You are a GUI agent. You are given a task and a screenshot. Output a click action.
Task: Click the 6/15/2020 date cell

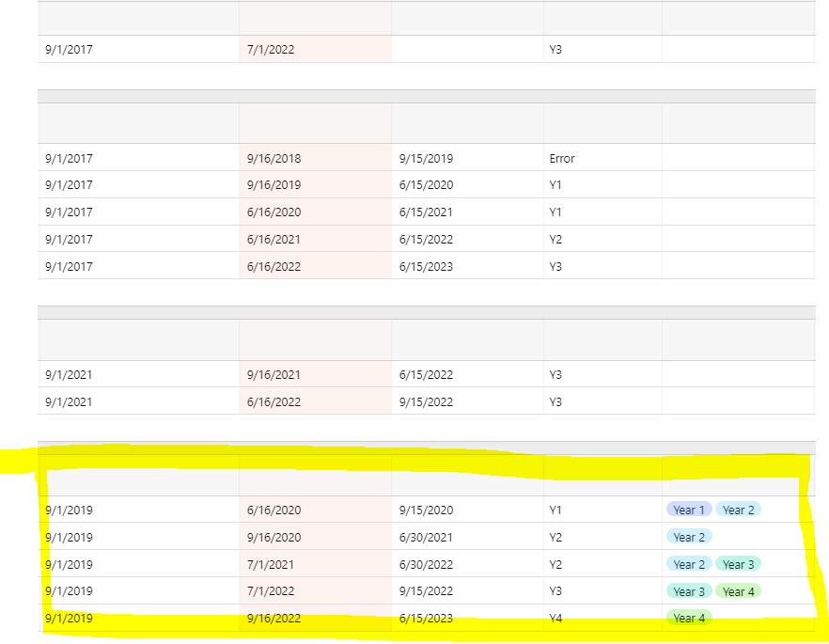[467, 184]
